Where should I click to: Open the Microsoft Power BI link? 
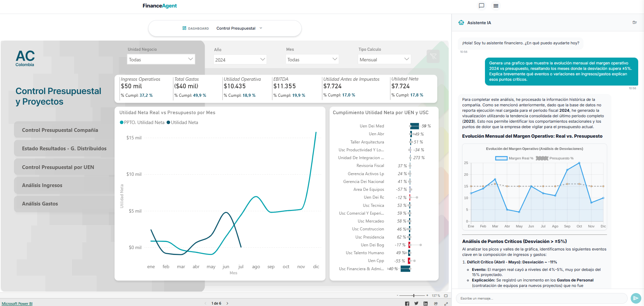click(17, 304)
